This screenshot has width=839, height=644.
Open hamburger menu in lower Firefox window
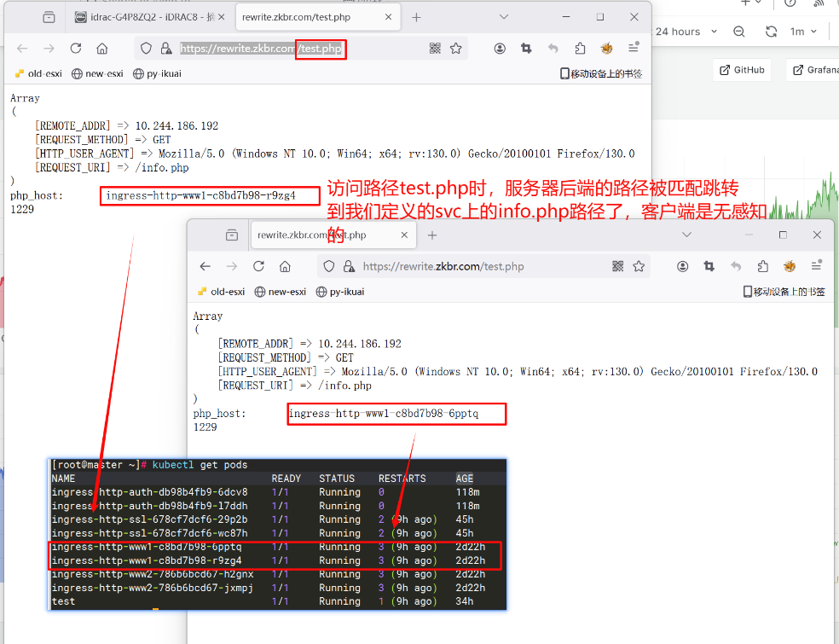[x=817, y=265]
